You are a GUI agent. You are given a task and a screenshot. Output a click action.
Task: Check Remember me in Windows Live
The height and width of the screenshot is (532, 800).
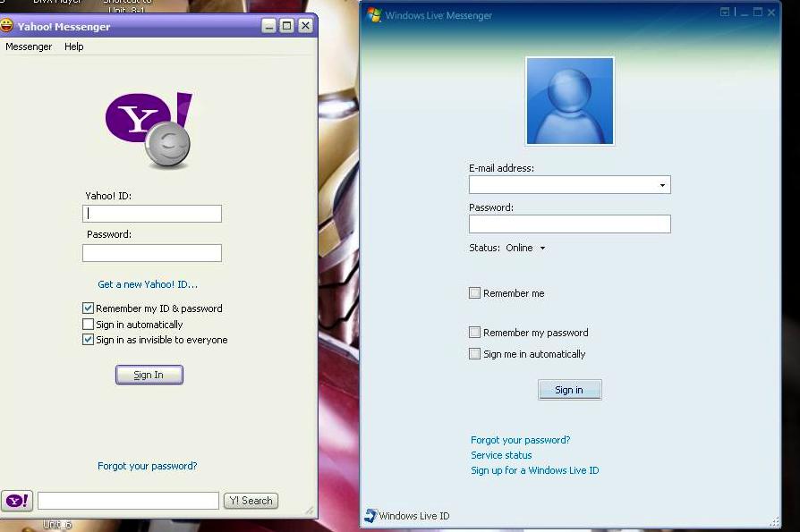point(474,293)
